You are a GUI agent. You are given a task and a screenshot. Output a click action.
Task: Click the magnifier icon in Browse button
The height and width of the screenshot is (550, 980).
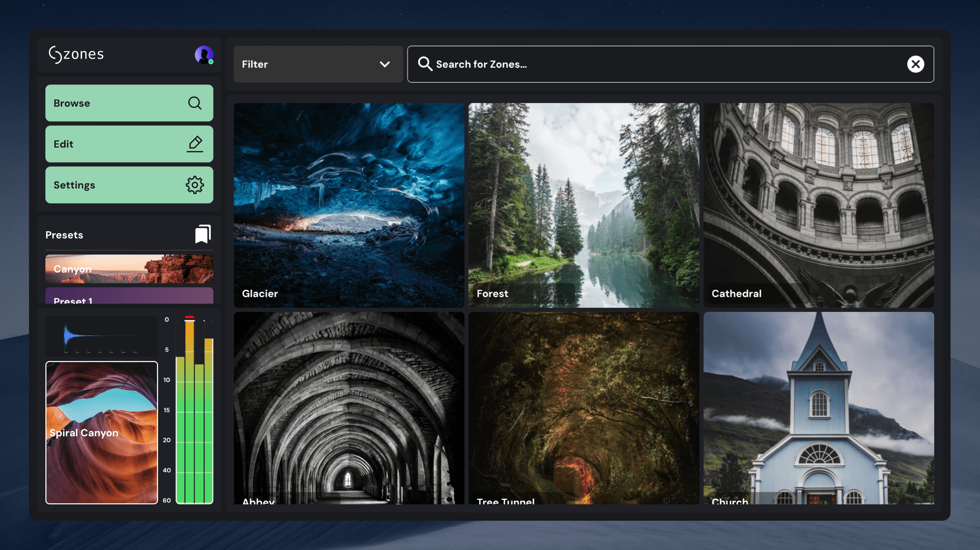click(x=195, y=103)
